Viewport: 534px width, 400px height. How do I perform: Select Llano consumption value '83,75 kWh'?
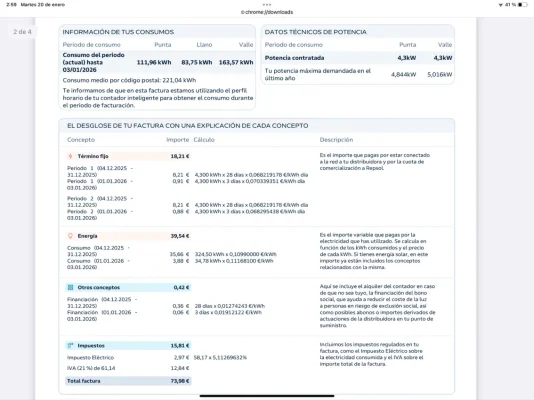tap(197, 62)
